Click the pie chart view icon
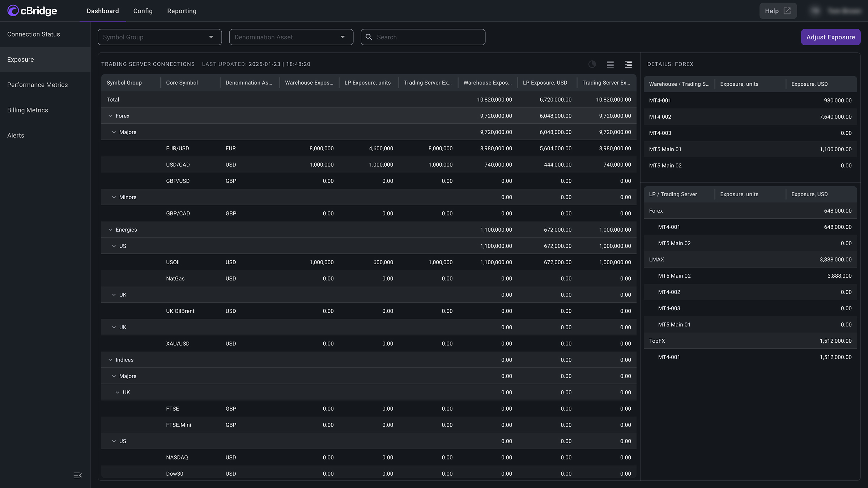868x488 pixels. 592,64
